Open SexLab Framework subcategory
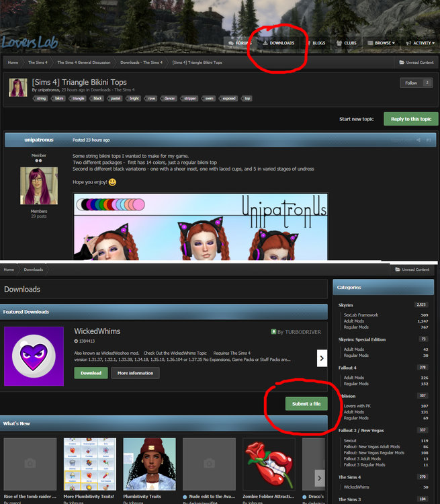 point(361,315)
